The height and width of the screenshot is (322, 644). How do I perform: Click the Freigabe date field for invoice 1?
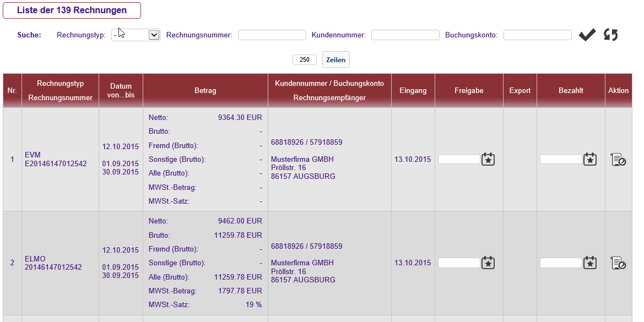pos(458,159)
